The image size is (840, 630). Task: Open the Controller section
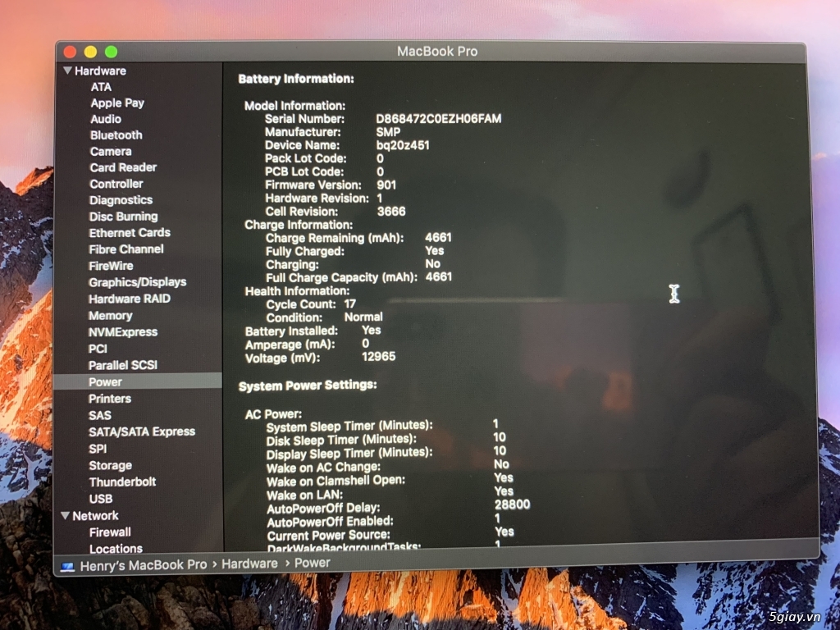point(116,184)
